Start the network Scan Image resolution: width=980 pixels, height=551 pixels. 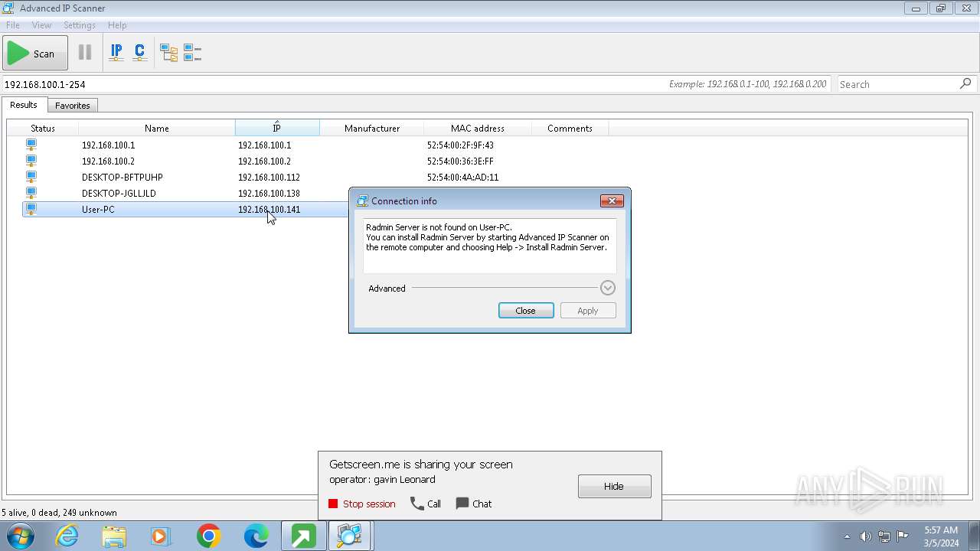tap(35, 54)
